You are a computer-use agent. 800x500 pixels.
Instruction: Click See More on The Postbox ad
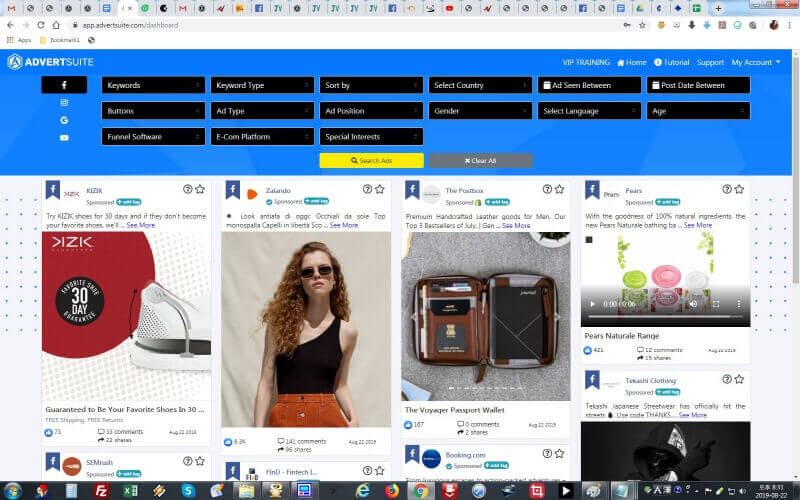coord(516,225)
